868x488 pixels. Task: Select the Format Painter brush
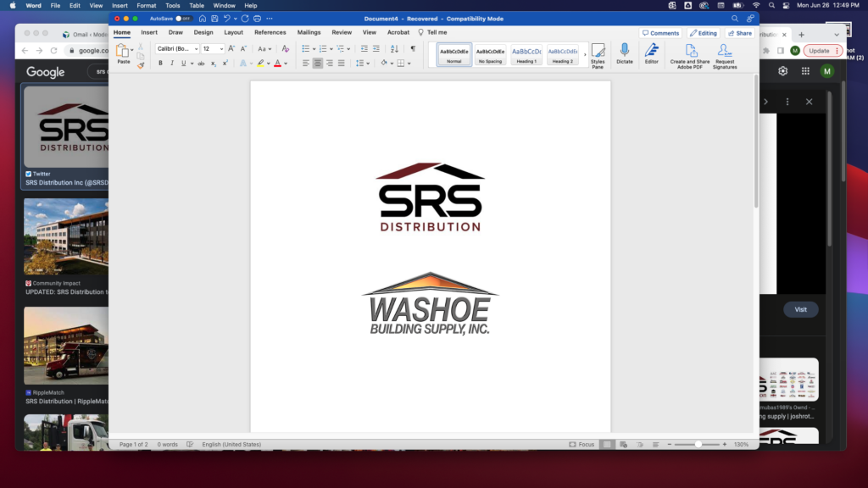(141, 64)
